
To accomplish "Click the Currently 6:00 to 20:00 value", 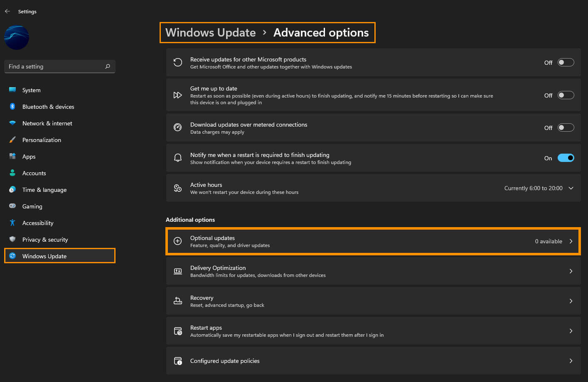I will tap(533, 188).
